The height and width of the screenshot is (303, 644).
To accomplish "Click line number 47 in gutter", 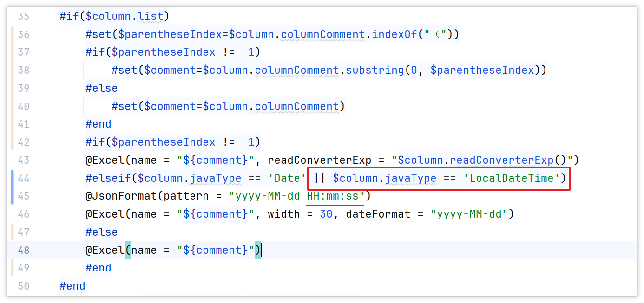I will [x=24, y=232].
